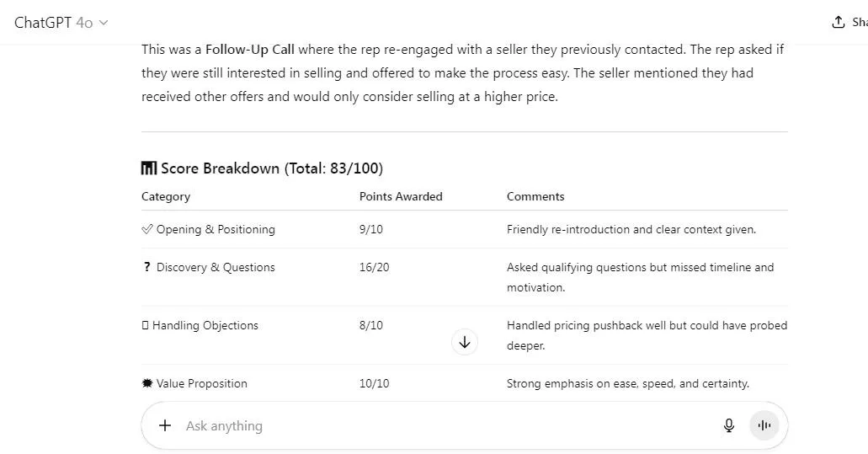
Task: Click the Comments column header
Action: click(x=535, y=196)
